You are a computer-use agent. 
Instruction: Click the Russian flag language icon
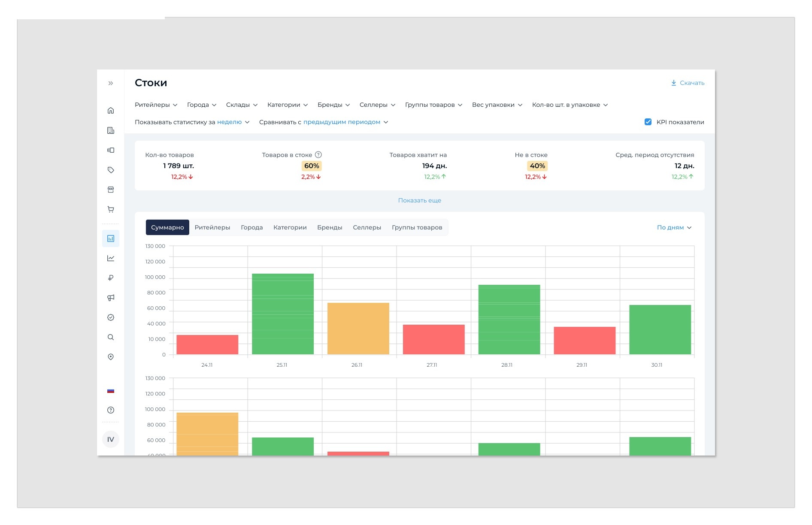pos(111,391)
